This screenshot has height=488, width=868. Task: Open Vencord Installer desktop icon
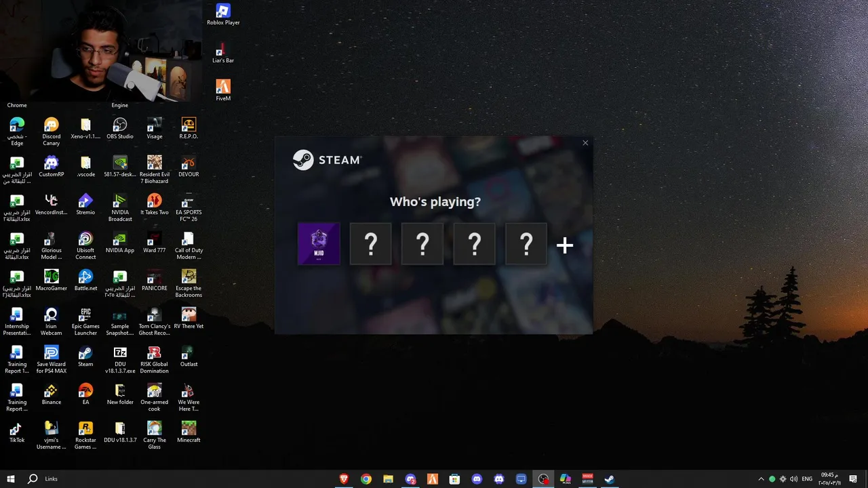52,205
